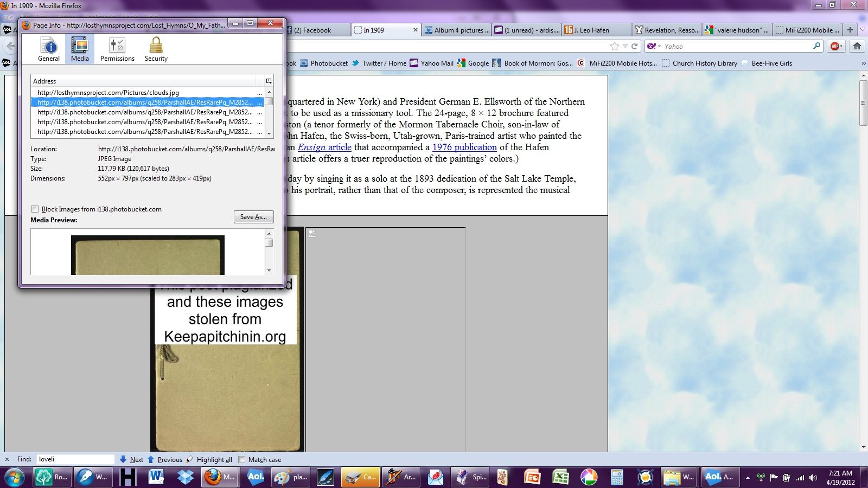
Task: Follow the Ensign article link
Action: coord(324,147)
